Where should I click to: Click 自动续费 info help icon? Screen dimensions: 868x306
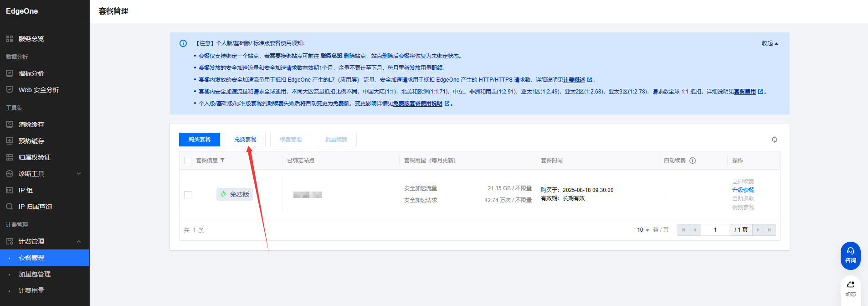pyautogui.click(x=693, y=161)
